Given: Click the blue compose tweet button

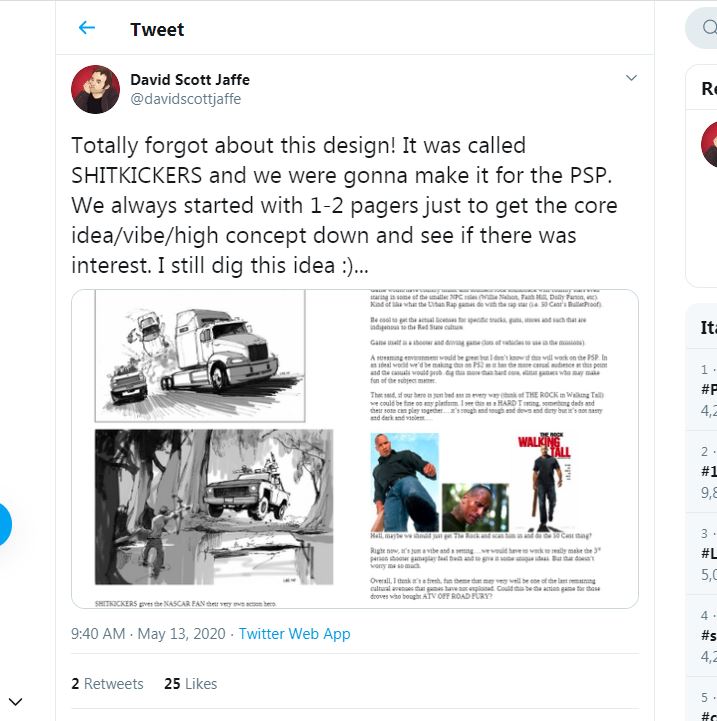Looking at the screenshot, I should coord(4,525).
